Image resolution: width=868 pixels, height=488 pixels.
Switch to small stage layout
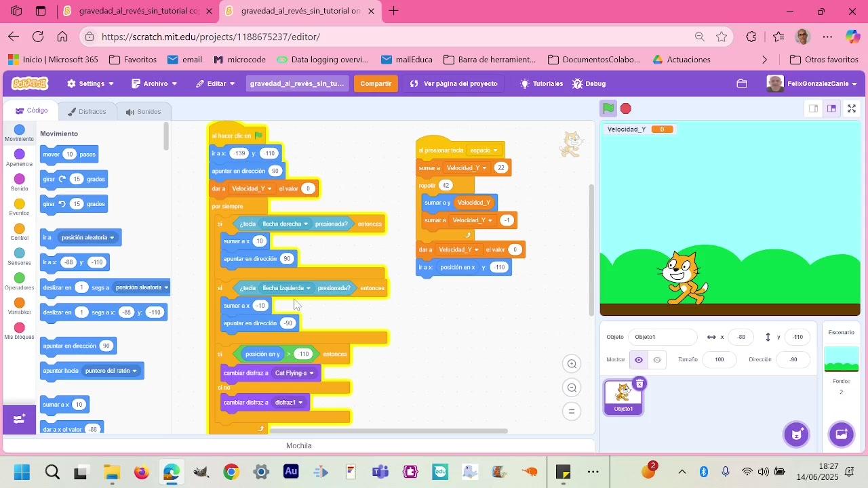814,108
